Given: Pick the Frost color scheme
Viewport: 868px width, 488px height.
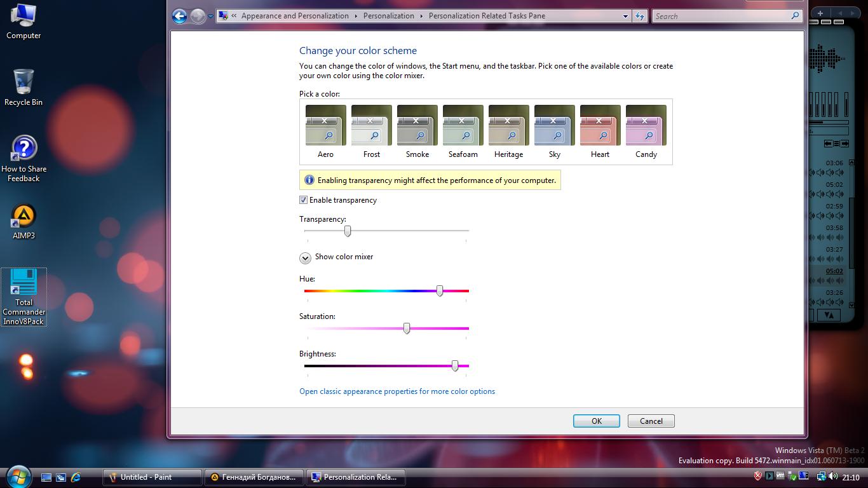Looking at the screenshot, I should click(x=371, y=132).
